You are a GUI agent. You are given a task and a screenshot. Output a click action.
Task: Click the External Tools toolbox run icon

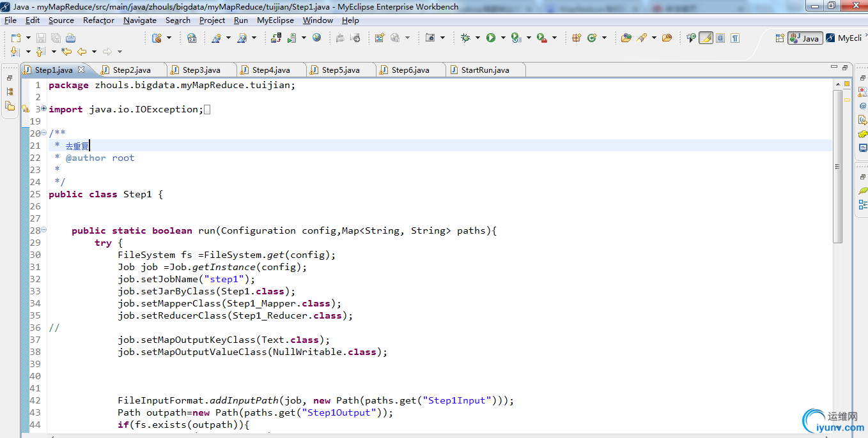tap(541, 38)
